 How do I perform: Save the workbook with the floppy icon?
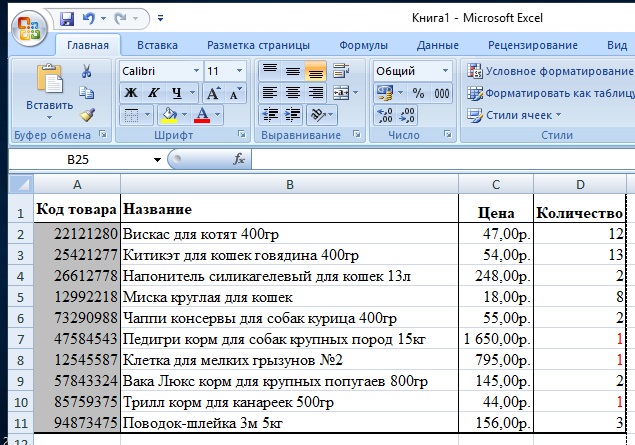(67, 18)
